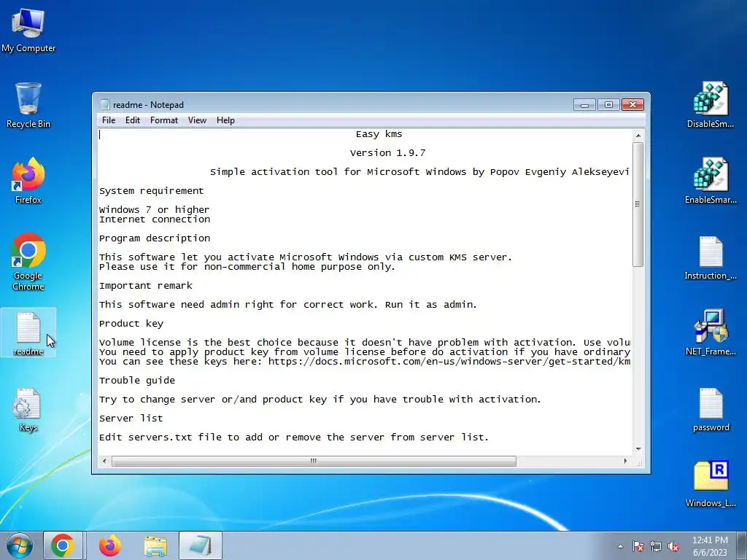Maximize the readme Notepad window
The image size is (747, 560).
click(608, 104)
